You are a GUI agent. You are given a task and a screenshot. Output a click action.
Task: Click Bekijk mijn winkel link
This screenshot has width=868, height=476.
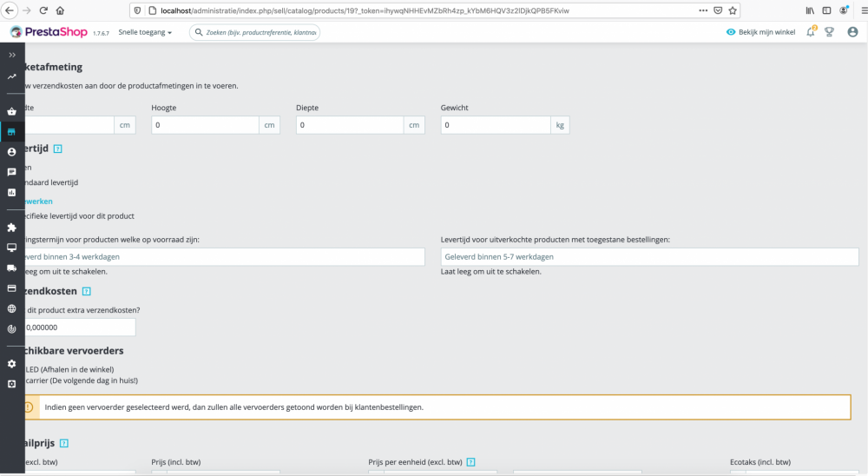760,32
